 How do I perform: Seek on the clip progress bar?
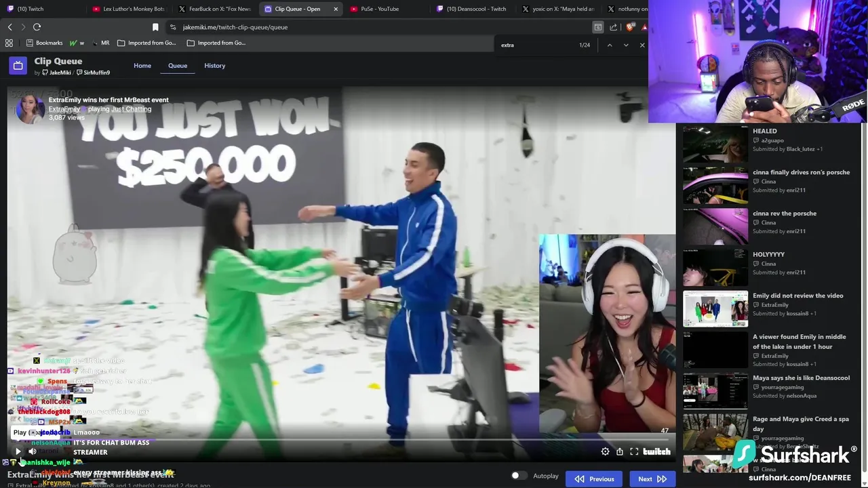pyautogui.click(x=341, y=441)
